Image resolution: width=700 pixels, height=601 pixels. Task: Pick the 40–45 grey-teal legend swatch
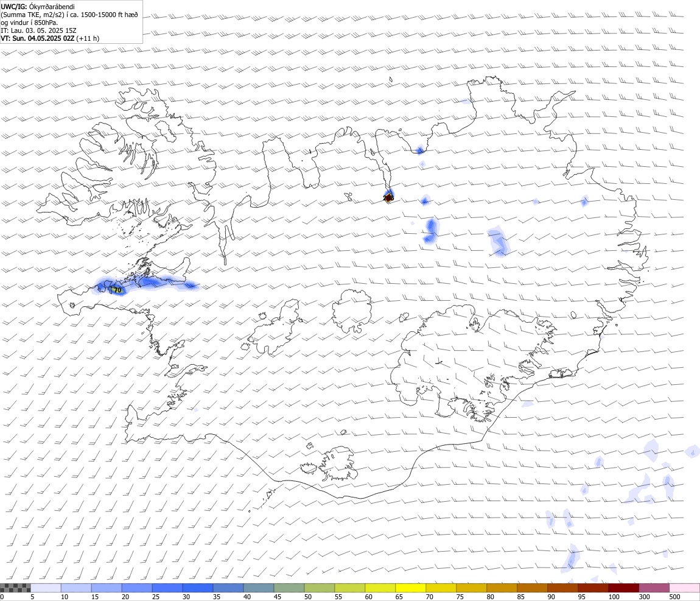(x=259, y=588)
